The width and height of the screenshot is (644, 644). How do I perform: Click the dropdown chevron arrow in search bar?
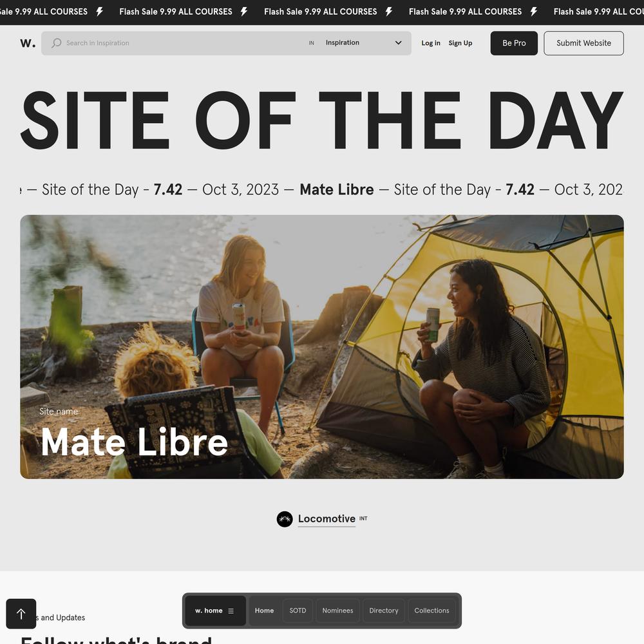click(x=398, y=43)
